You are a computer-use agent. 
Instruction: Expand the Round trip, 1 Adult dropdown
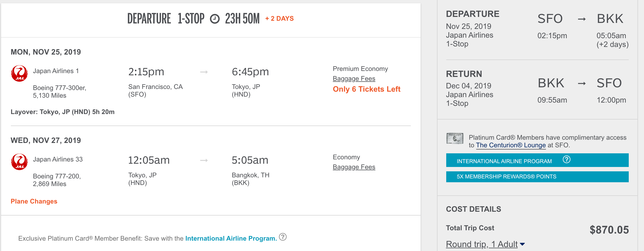tap(522, 244)
